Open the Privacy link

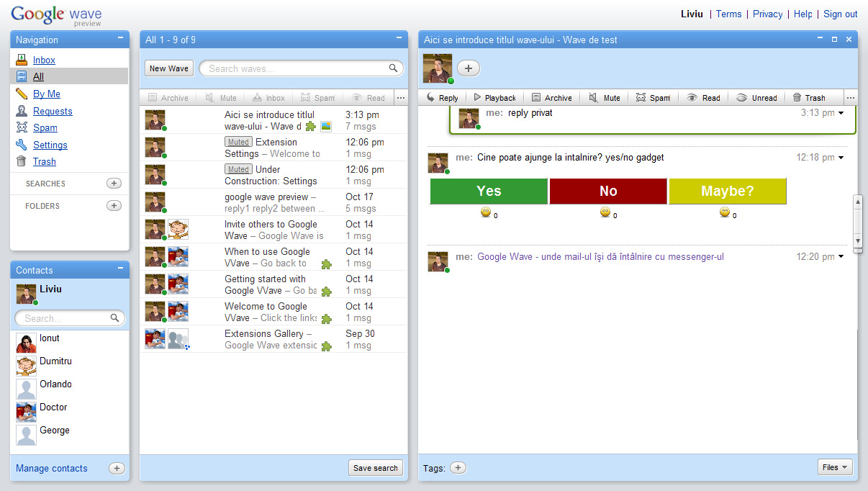coord(767,14)
